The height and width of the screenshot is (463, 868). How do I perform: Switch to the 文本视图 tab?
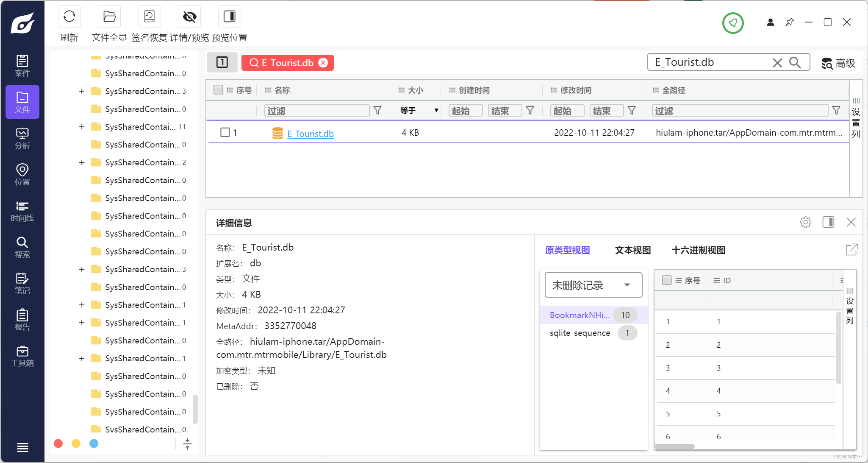click(632, 250)
